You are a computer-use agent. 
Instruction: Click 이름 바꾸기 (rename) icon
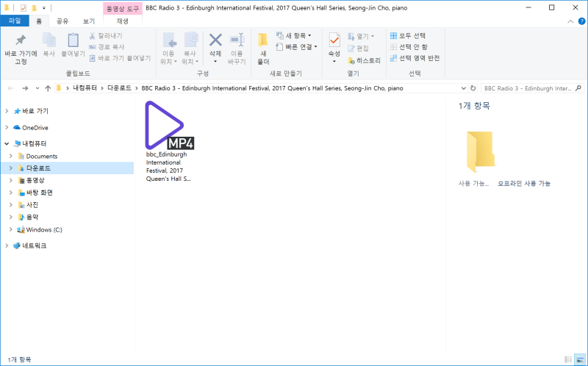(237, 40)
